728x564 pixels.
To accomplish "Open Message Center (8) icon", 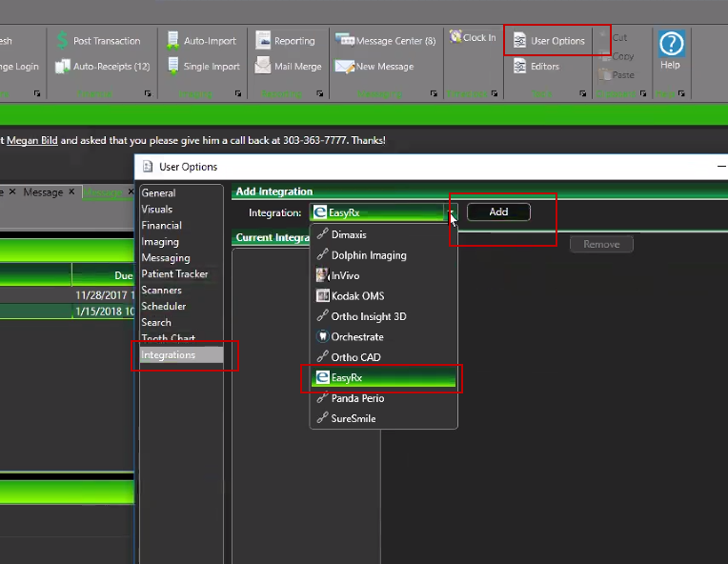I will tap(345, 40).
